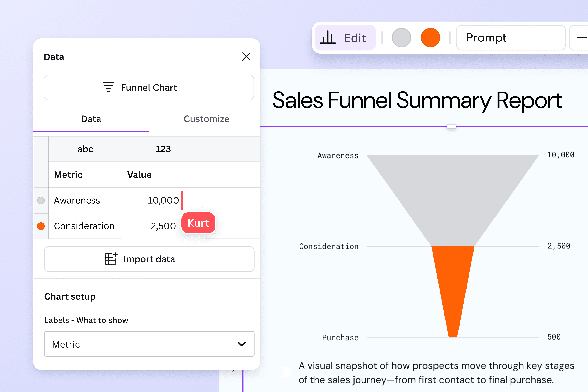
Task: Open the gray color swatch in toolbar
Action: click(x=401, y=38)
